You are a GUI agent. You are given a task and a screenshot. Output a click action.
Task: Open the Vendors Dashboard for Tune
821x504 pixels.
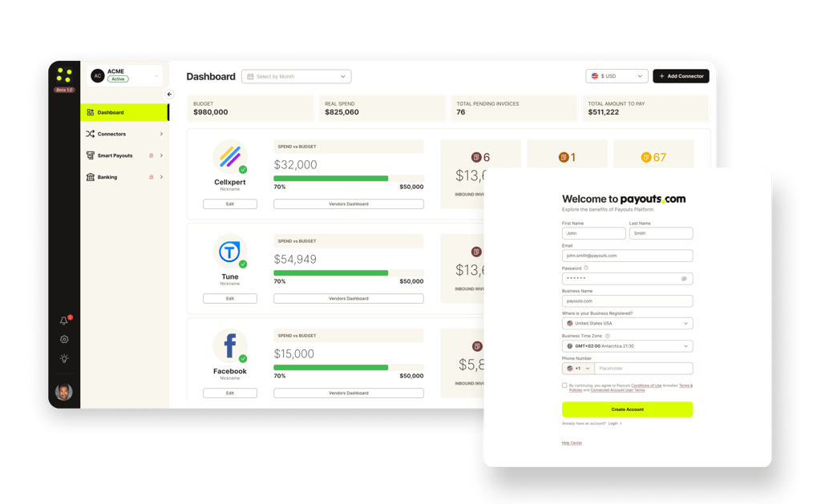(348, 298)
